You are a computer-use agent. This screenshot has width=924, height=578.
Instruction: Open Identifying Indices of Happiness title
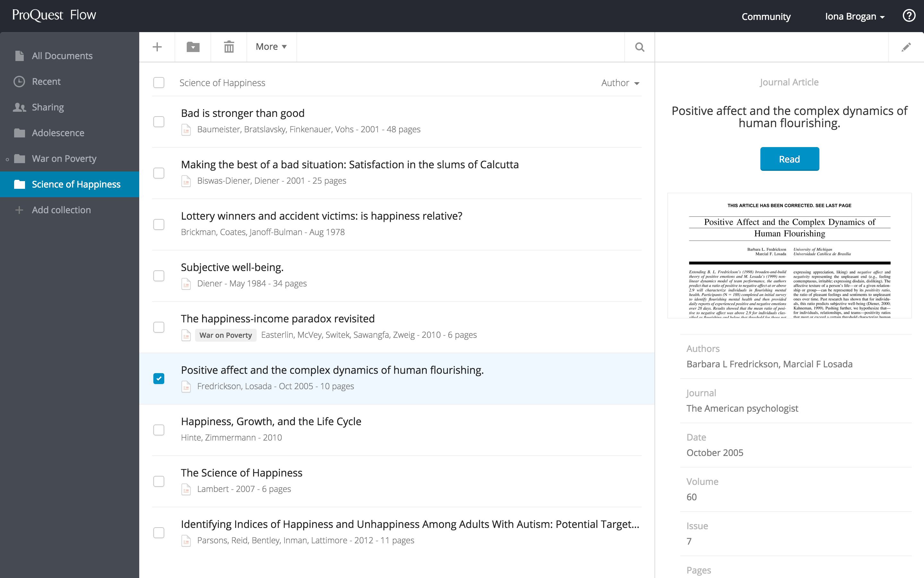(410, 524)
